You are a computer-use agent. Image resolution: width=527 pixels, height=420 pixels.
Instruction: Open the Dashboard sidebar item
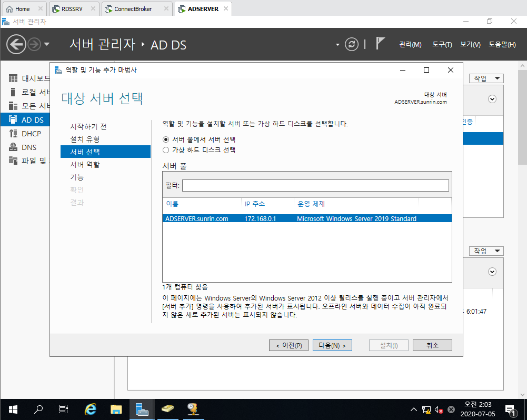coord(29,78)
